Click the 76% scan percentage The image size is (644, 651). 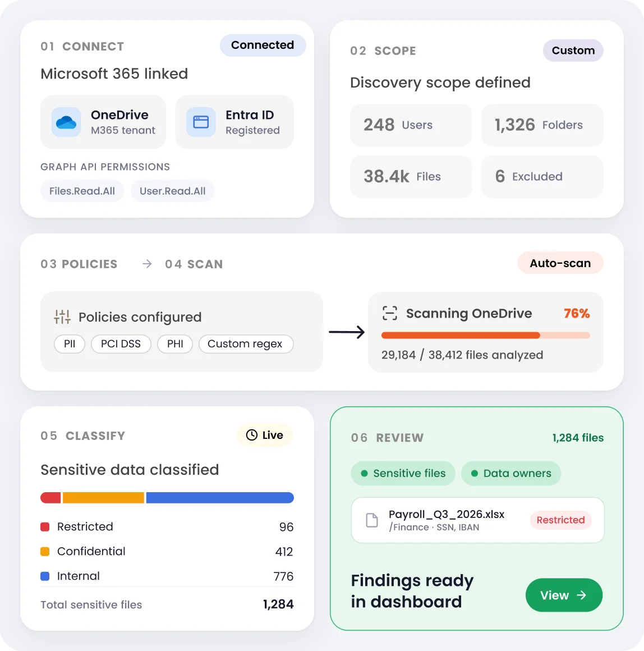tap(577, 314)
